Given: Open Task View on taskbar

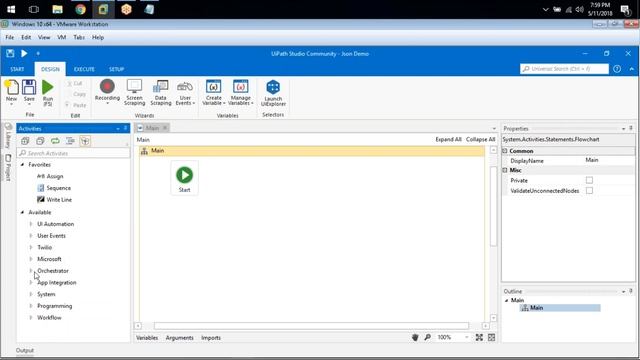Looking at the screenshot, I should (34, 9).
